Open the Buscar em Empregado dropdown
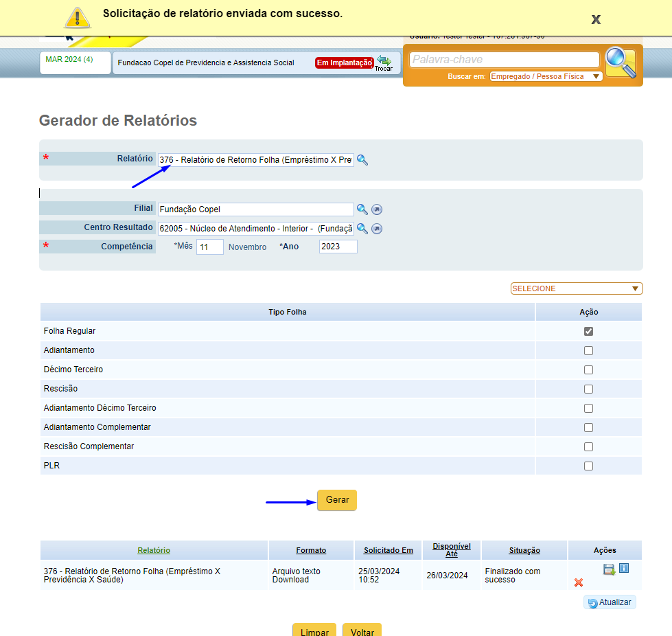672x636 pixels. pyautogui.click(x=546, y=76)
